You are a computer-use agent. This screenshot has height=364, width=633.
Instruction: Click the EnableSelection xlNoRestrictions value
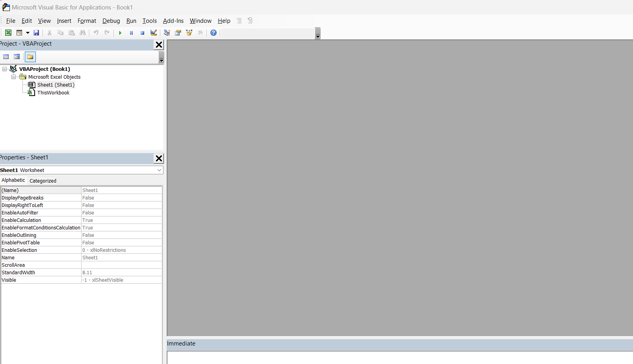(x=121, y=250)
